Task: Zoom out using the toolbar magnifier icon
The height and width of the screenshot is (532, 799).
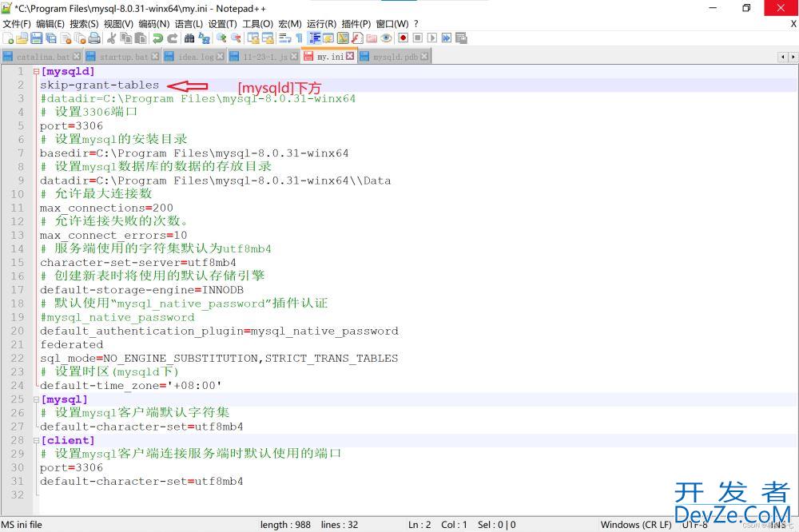Action: tap(236, 38)
